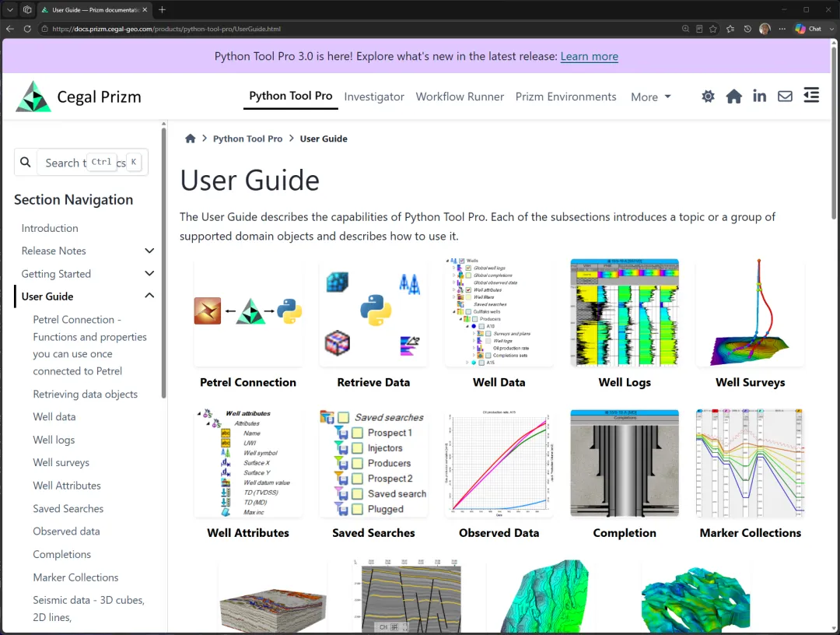Open Well logs sidebar link

click(x=54, y=440)
